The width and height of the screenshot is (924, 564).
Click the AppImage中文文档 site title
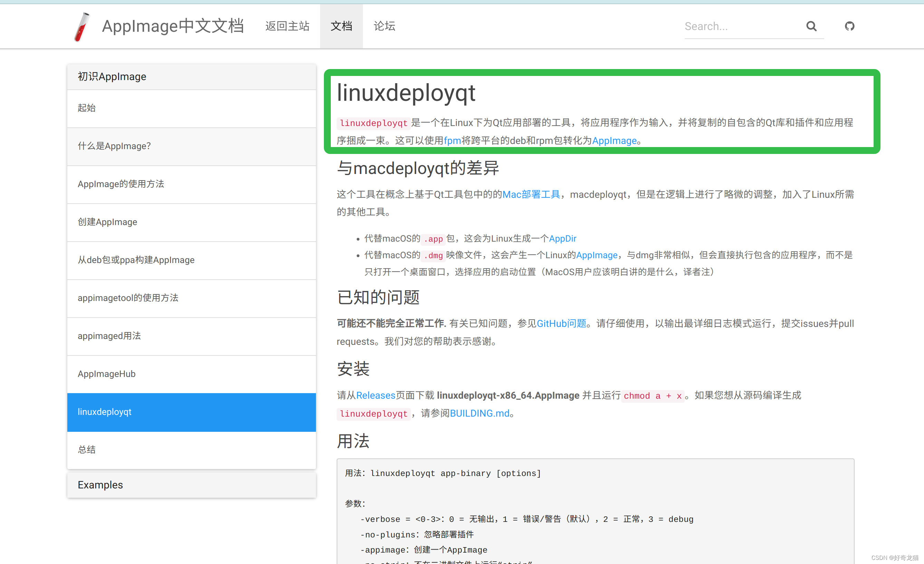[x=173, y=26]
